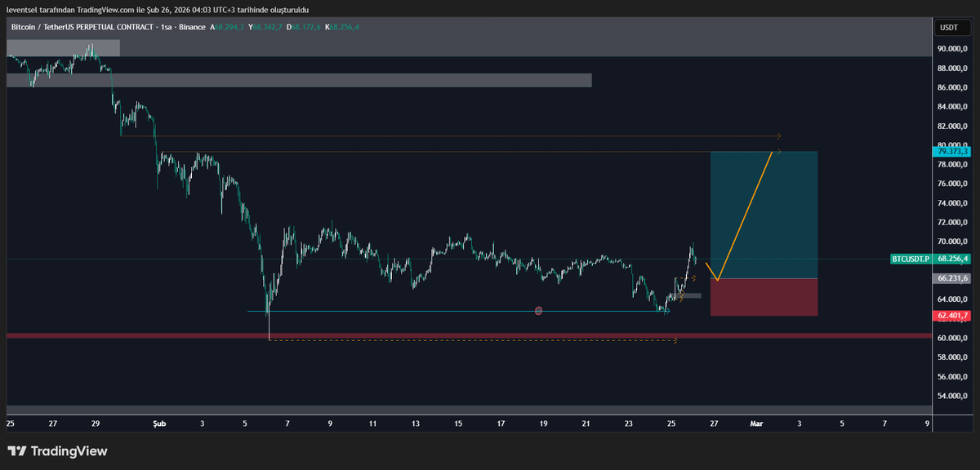Select the teal profit target zone

click(764, 215)
